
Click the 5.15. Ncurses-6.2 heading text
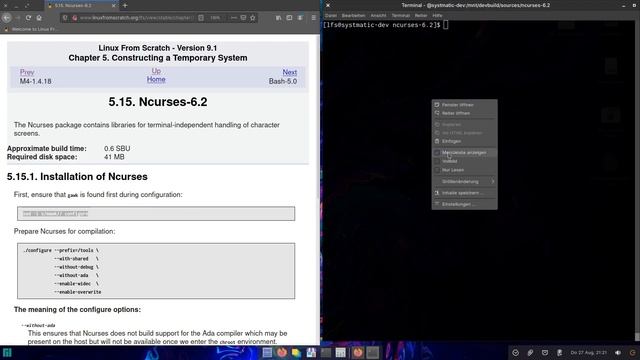coord(158,102)
